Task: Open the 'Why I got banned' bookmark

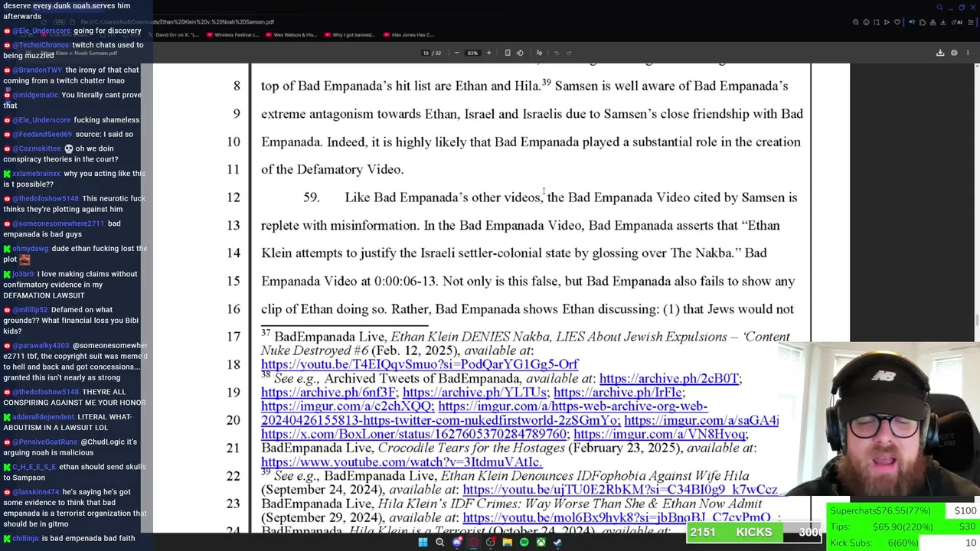Action: [348, 35]
